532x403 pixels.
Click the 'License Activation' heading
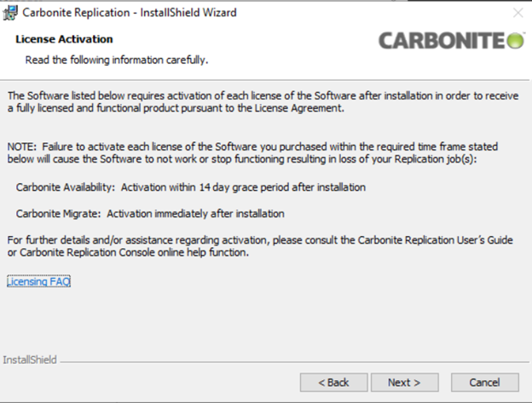click(65, 39)
